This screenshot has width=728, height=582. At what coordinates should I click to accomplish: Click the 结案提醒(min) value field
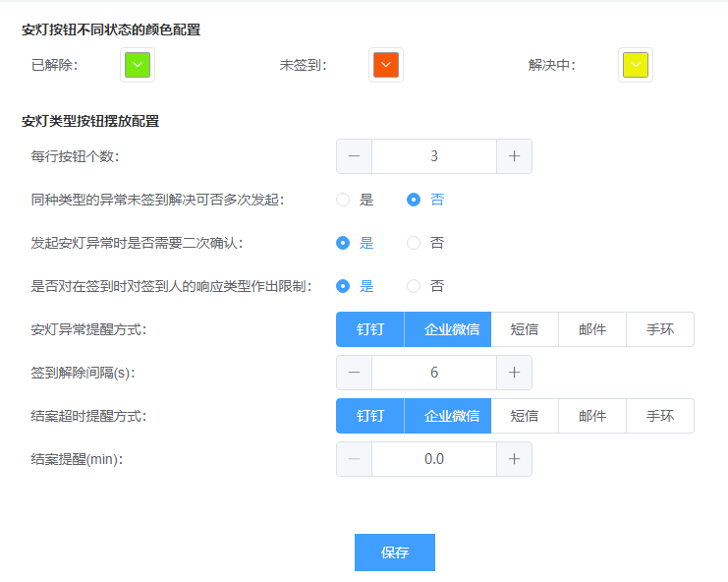pyautogui.click(x=433, y=459)
